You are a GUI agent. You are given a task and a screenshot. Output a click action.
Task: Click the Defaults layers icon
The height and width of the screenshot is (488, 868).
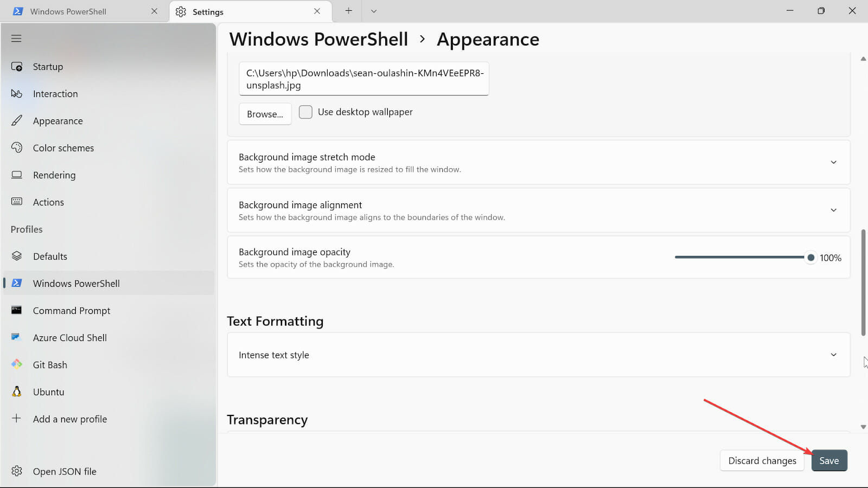[x=17, y=256]
